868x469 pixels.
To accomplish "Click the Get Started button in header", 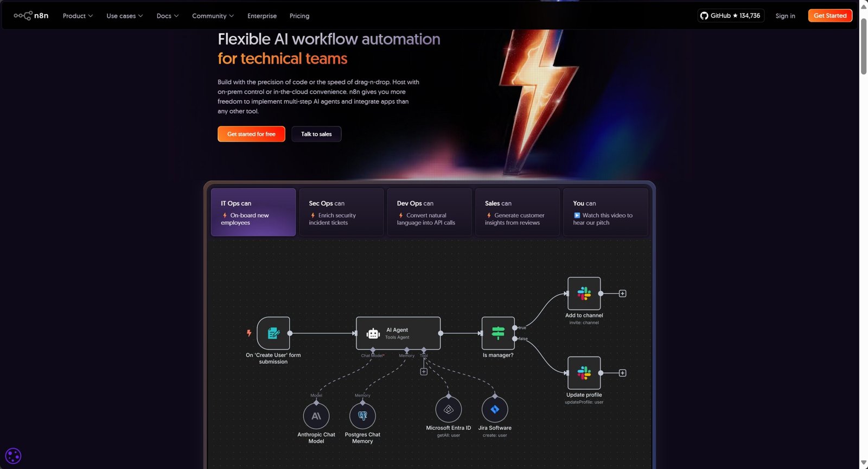I will coord(830,16).
